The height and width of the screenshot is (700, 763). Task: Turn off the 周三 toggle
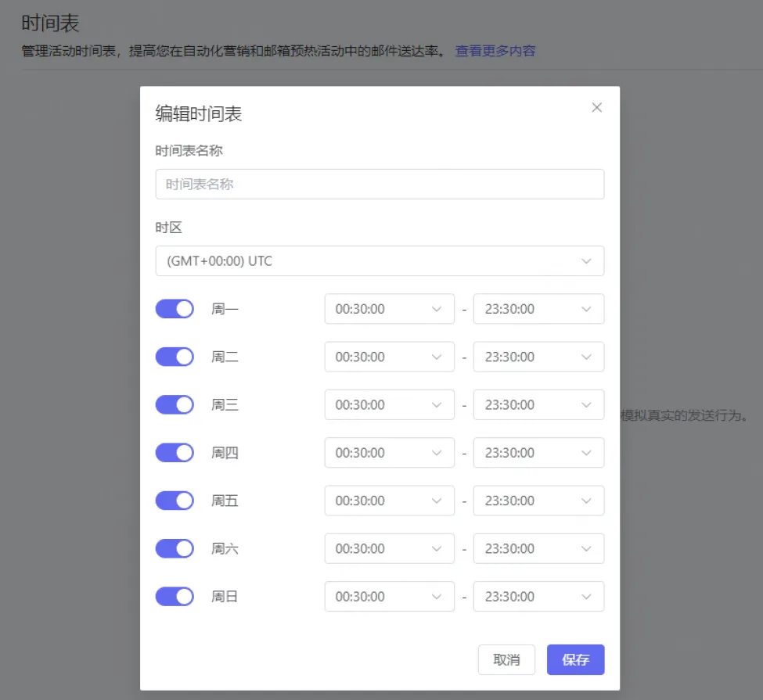[x=175, y=405]
